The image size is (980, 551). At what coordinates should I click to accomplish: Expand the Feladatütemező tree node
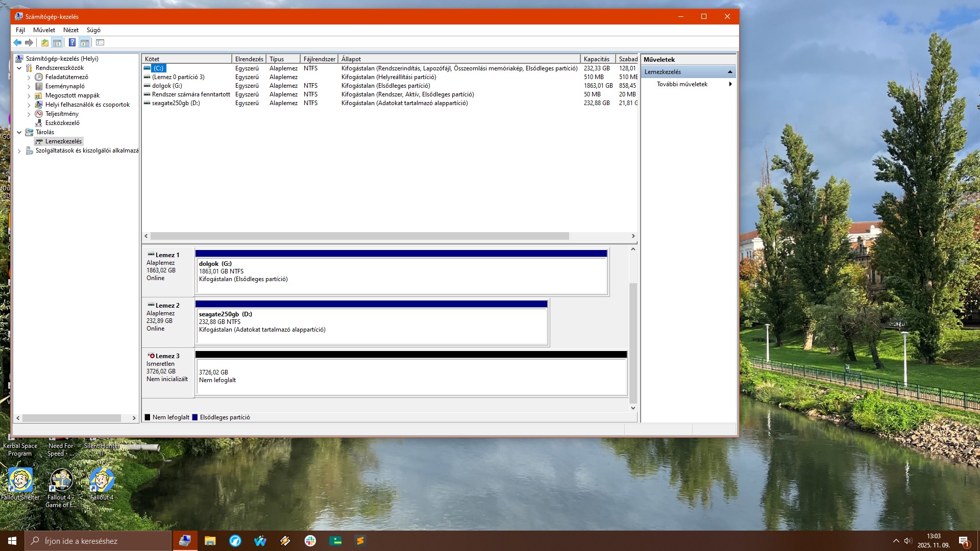pos(29,78)
